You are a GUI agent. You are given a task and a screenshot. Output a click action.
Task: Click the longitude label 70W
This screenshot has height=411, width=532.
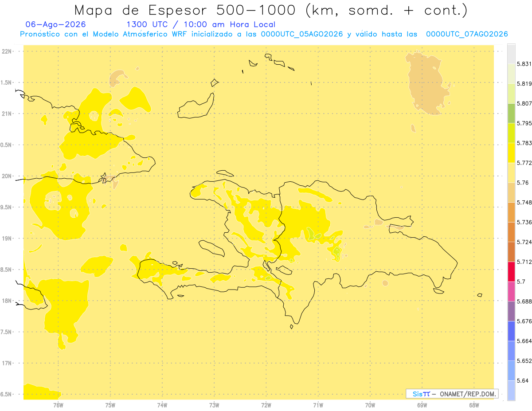[370, 405]
